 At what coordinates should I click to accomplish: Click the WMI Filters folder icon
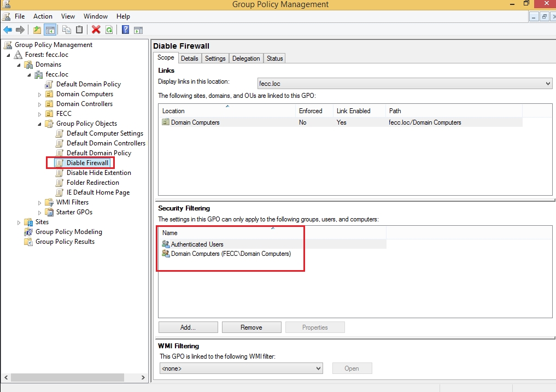[49, 203]
